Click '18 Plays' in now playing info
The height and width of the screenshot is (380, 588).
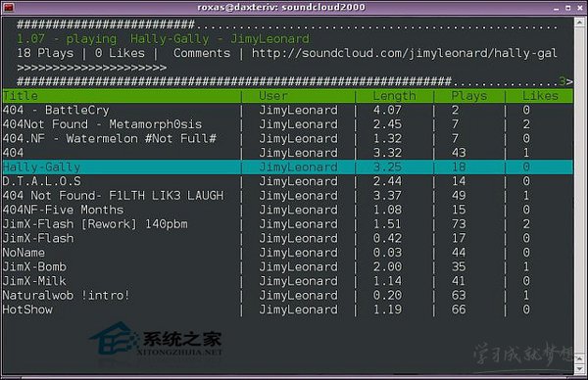click(45, 53)
